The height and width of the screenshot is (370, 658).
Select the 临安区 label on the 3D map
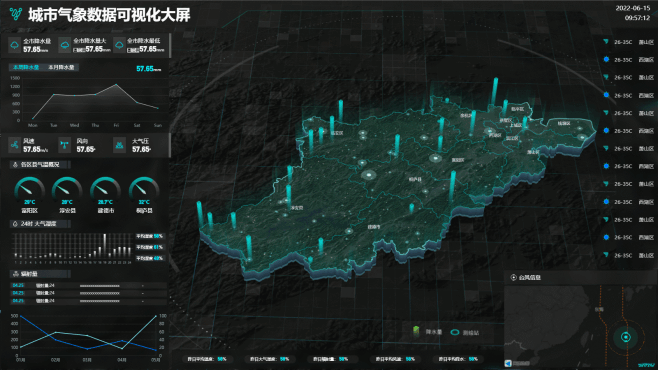[x=337, y=133]
